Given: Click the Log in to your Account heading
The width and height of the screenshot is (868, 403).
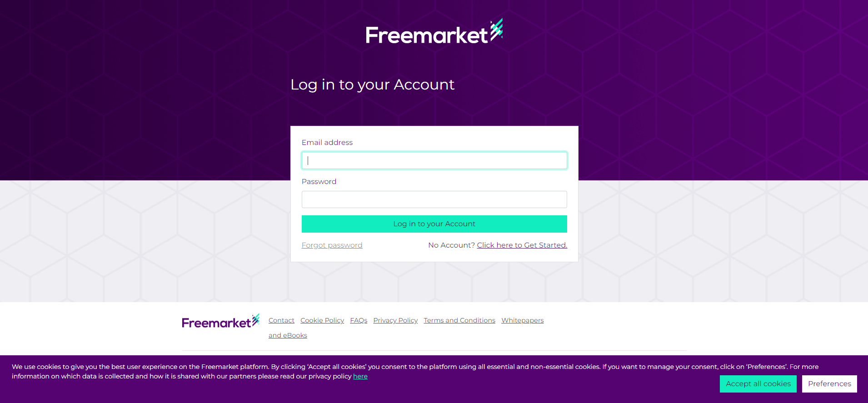Looking at the screenshot, I should coord(372,85).
